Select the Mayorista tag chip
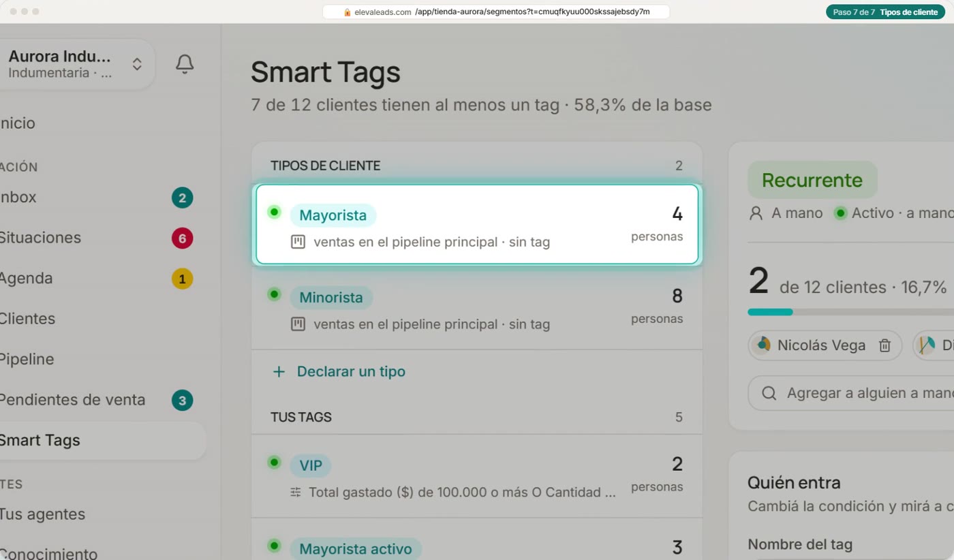 pyautogui.click(x=333, y=215)
